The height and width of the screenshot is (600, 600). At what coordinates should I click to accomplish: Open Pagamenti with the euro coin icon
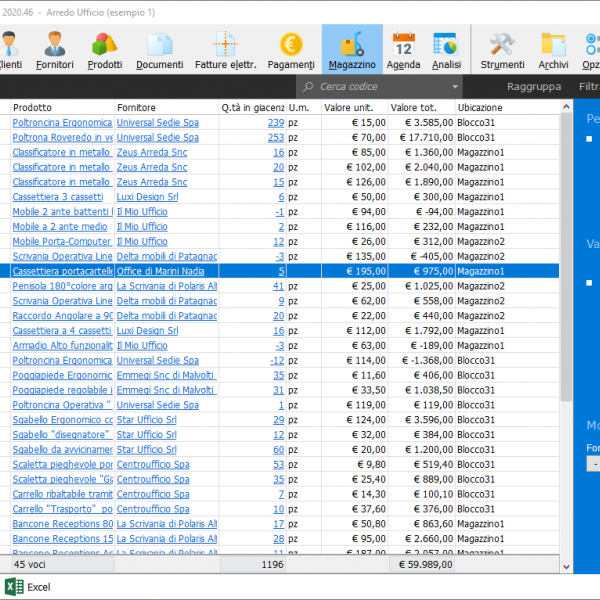(291, 49)
